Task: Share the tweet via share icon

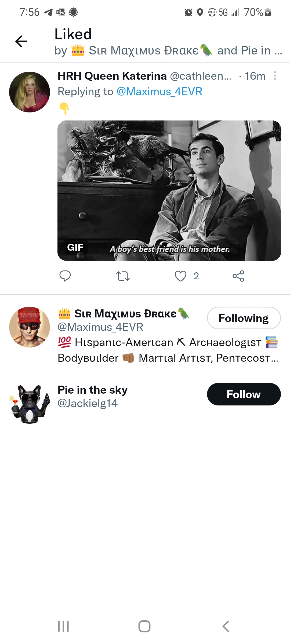Action: coord(238,276)
